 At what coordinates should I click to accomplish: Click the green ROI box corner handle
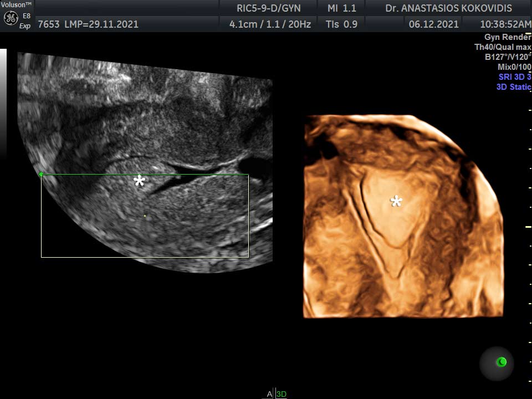41,175
